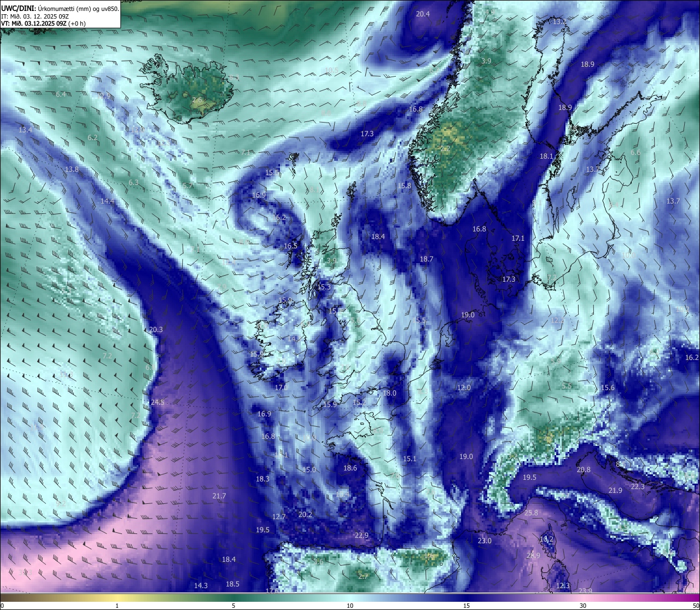Click the "30" tick label on the color scale
700x610 pixels.
click(x=583, y=606)
